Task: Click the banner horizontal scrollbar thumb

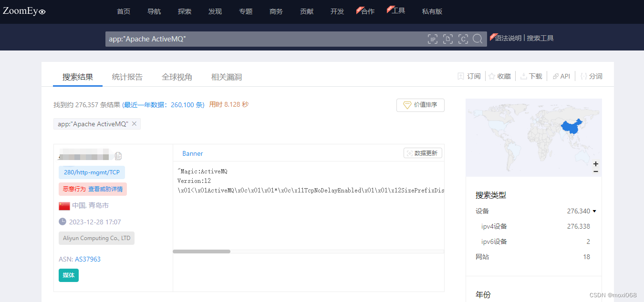Action: (x=201, y=252)
